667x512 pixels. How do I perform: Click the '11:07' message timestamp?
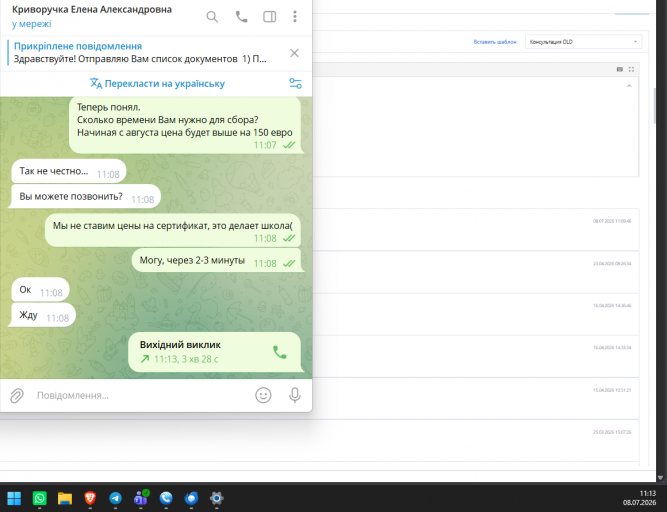(x=265, y=145)
